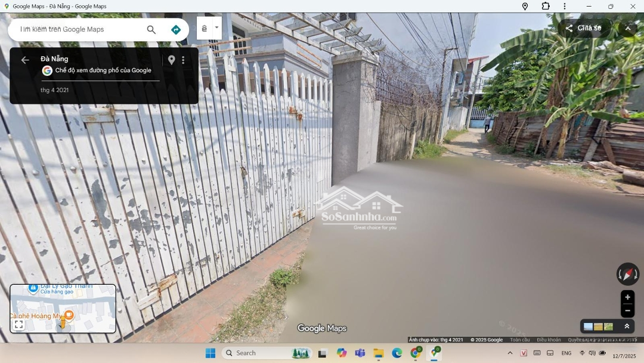Click the Chia sẻ share button
Image resolution: width=644 pixels, height=363 pixels.
(x=584, y=28)
